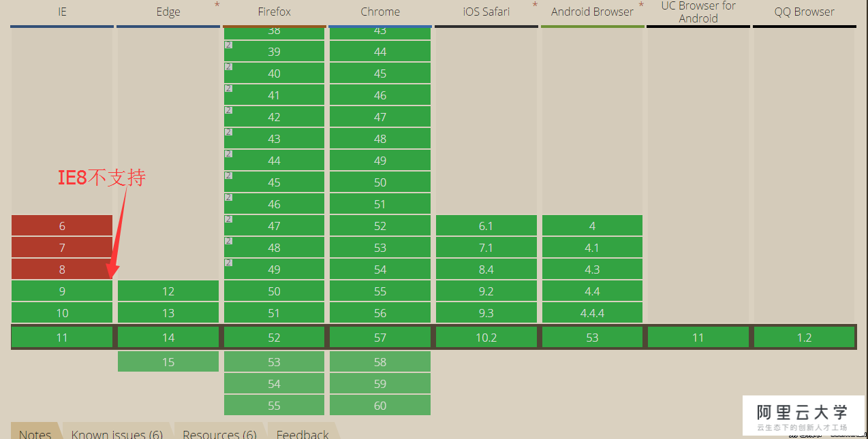This screenshot has width=868, height=439.
Task: Select the Android Browser 4.3 cell
Action: click(592, 270)
